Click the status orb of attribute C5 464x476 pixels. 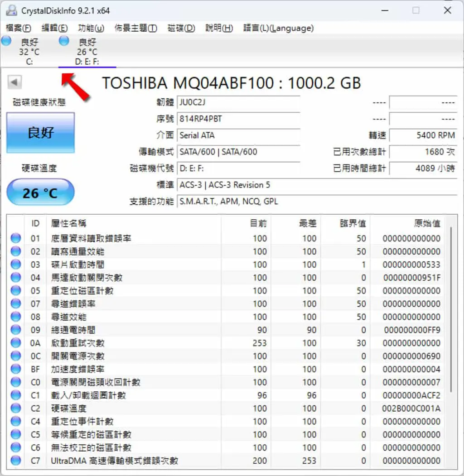(16, 434)
